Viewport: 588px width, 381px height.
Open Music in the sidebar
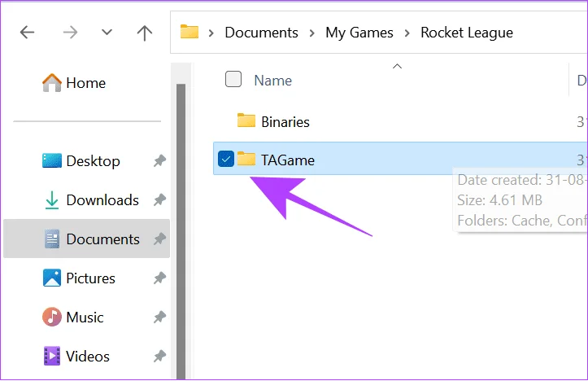coord(85,317)
